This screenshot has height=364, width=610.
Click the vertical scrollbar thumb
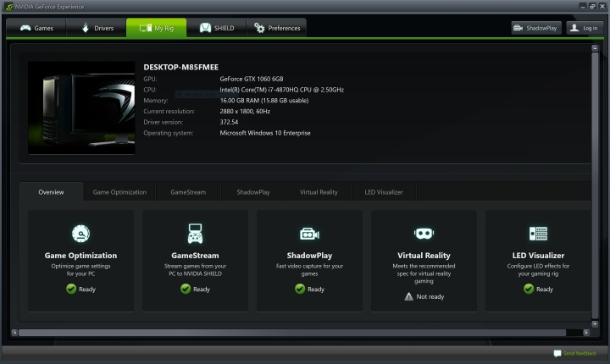595,186
